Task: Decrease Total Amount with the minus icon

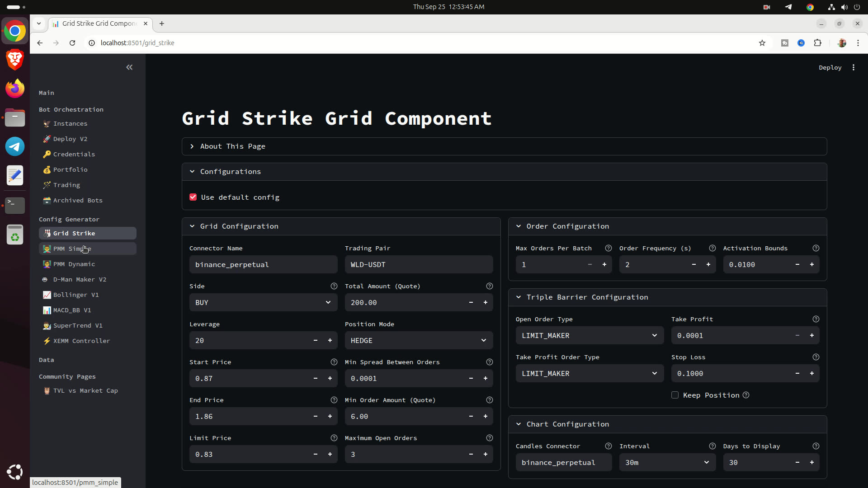Action: pyautogui.click(x=471, y=302)
